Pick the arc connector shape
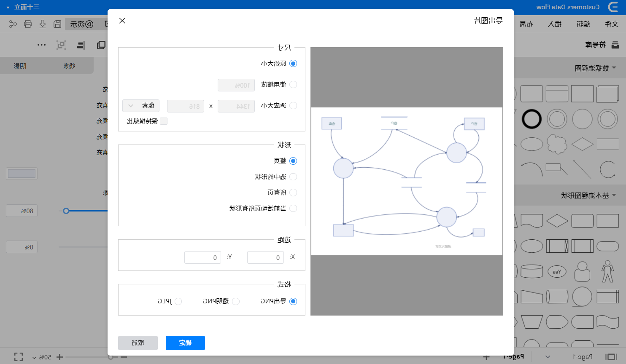 tap(532, 169)
